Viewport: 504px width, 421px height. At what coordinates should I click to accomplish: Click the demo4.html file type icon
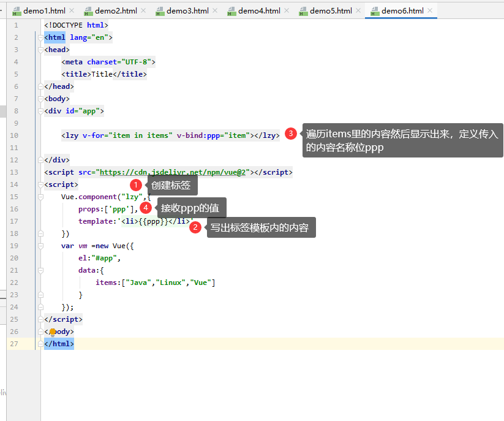click(x=231, y=12)
